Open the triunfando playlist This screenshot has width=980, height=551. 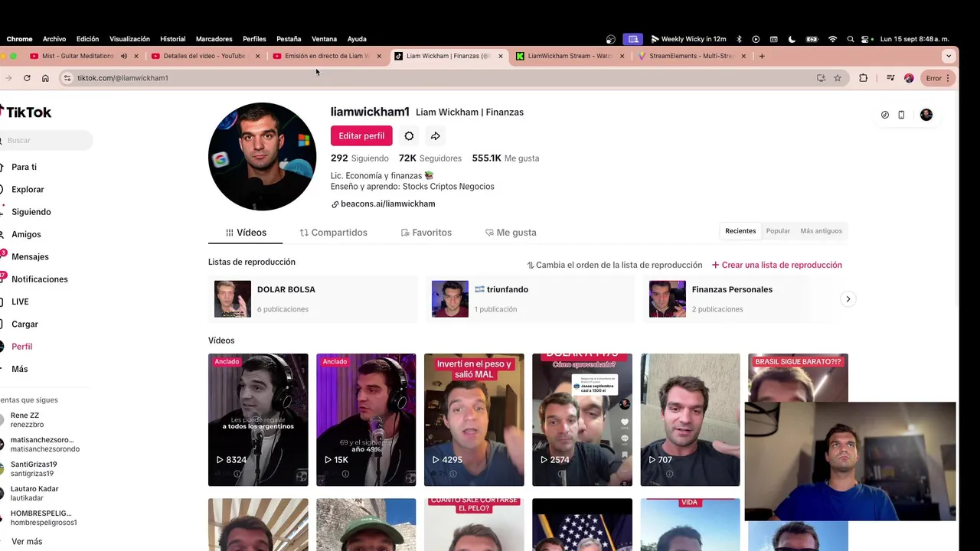point(531,299)
